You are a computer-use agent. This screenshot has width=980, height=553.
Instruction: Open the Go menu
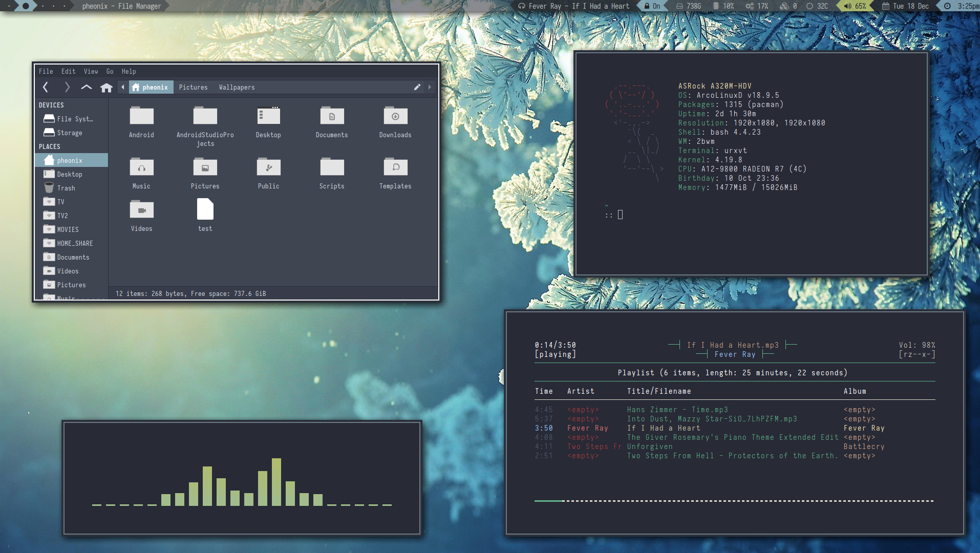coord(110,72)
